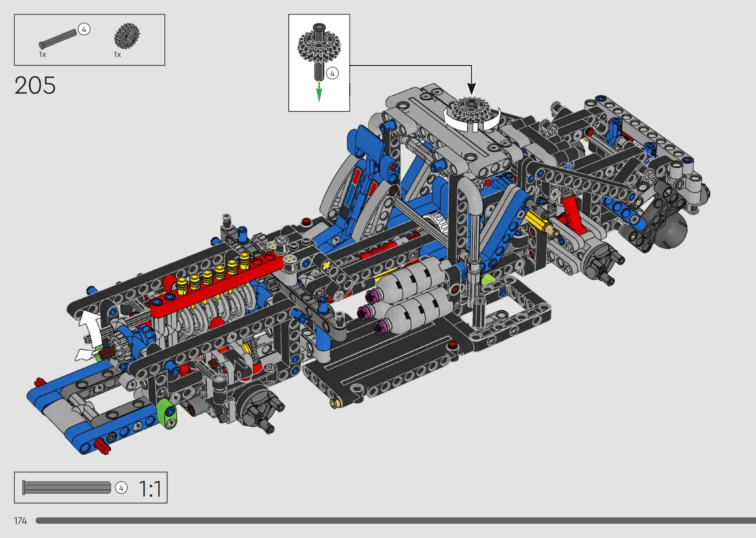
Task: Click the gear-on-axle sub-assembly image
Action: coord(319,52)
